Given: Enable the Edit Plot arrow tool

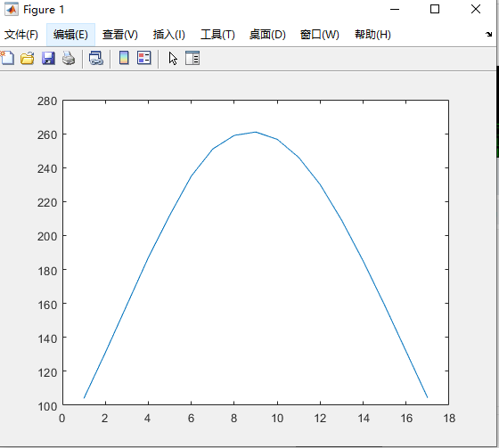Looking at the screenshot, I should click(x=173, y=59).
